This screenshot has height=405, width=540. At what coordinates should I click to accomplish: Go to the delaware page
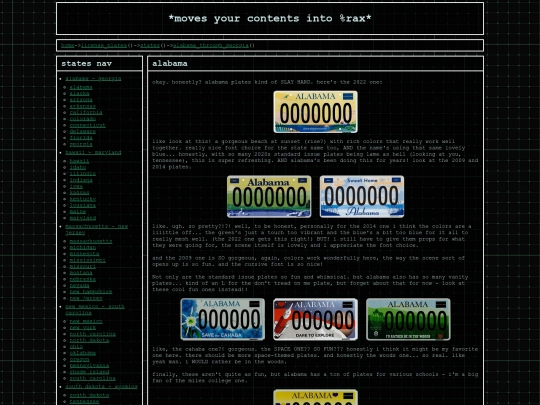[x=83, y=131]
